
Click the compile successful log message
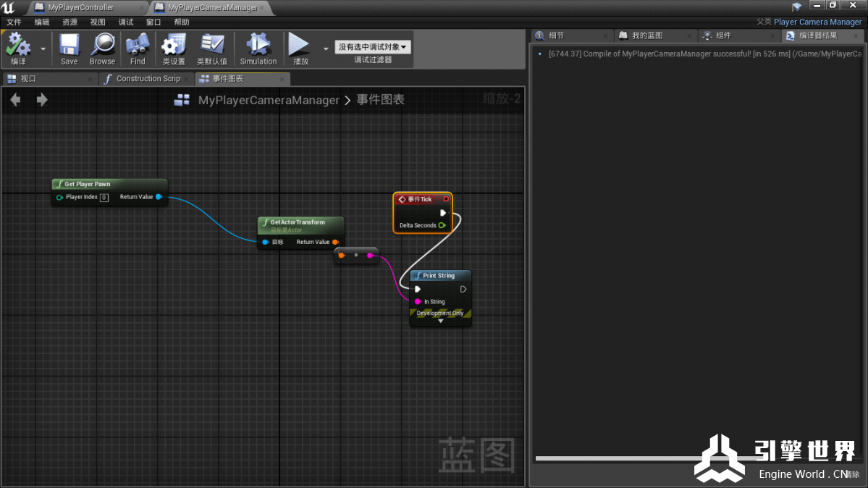(704, 54)
